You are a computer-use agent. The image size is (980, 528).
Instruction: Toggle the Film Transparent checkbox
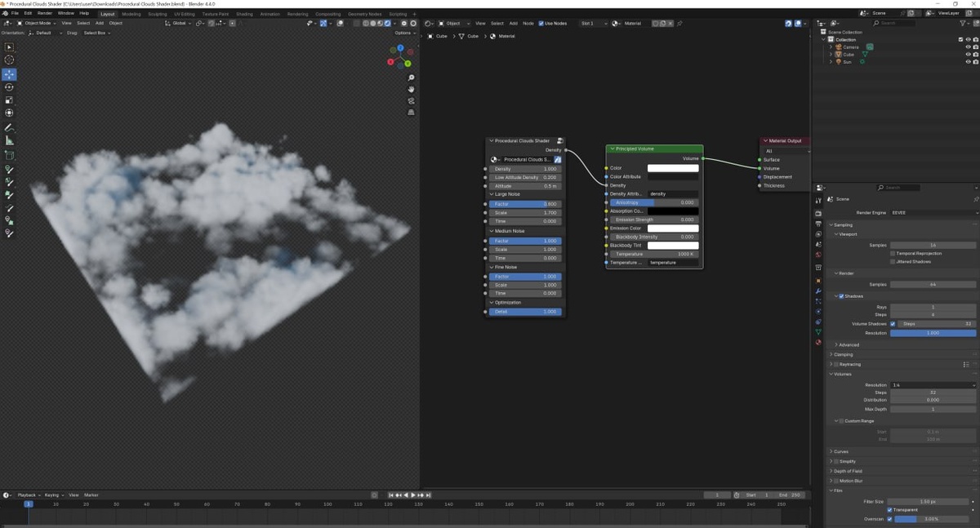pos(890,510)
